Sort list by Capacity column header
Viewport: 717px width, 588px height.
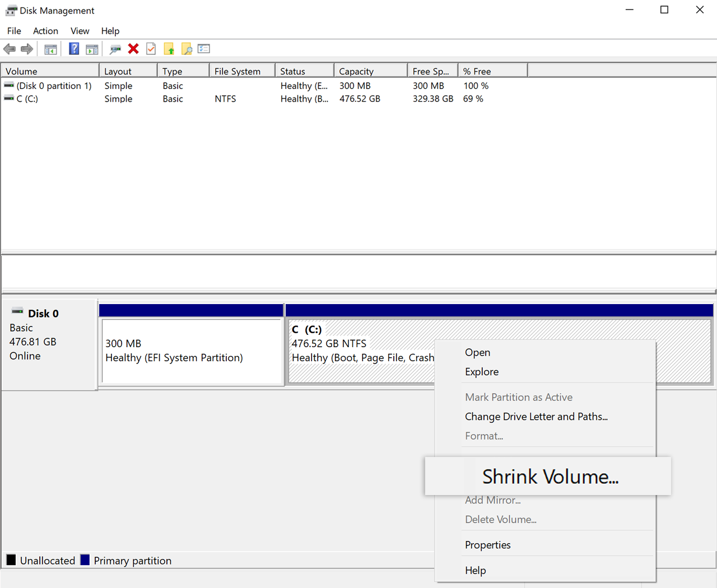point(370,71)
